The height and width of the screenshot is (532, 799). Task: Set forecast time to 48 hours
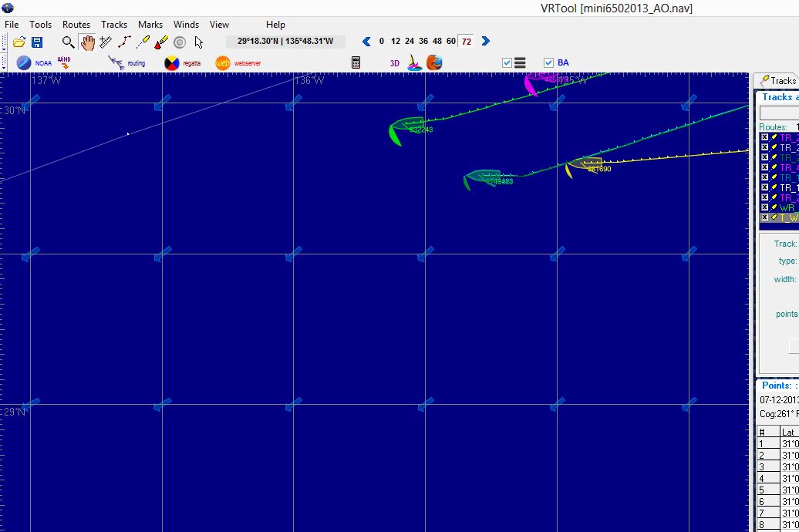(437, 42)
